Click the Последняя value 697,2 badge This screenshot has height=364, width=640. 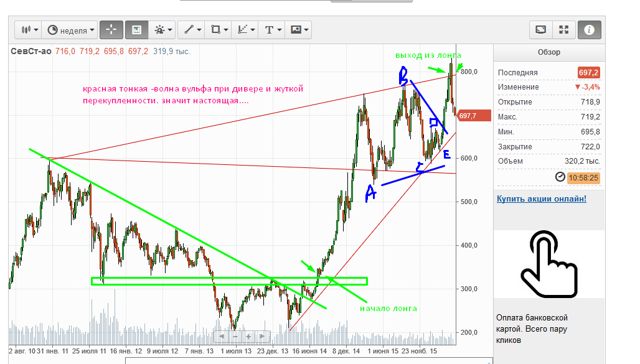[588, 73]
